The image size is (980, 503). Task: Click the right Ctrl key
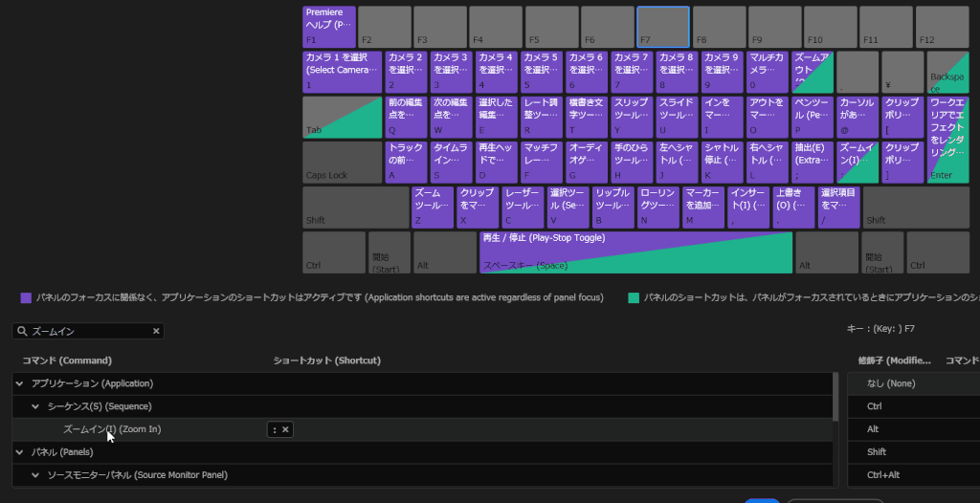938,252
